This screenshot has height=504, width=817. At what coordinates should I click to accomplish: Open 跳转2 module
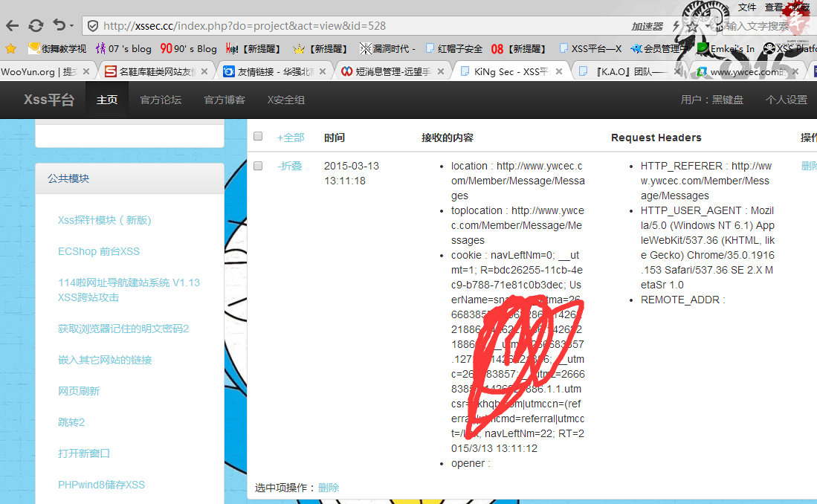coord(71,423)
